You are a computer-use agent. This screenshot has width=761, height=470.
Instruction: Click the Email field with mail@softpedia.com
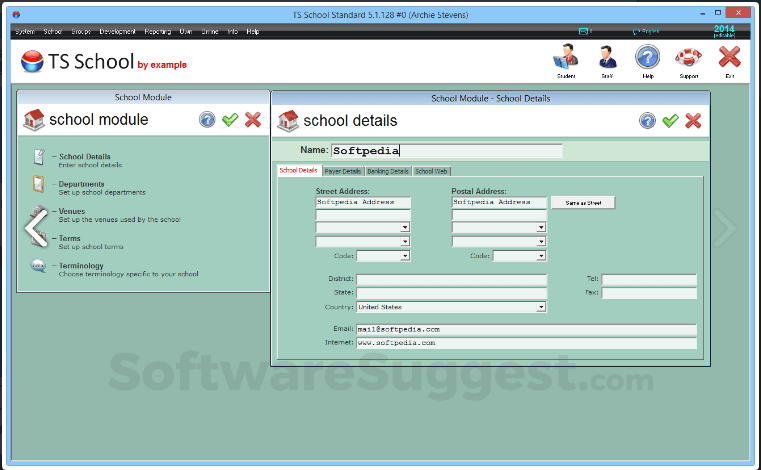click(526, 329)
